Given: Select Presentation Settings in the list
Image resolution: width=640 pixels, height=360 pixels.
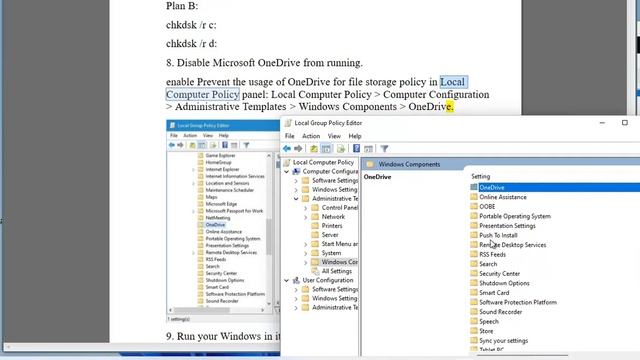Looking at the screenshot, I should 507,226.
